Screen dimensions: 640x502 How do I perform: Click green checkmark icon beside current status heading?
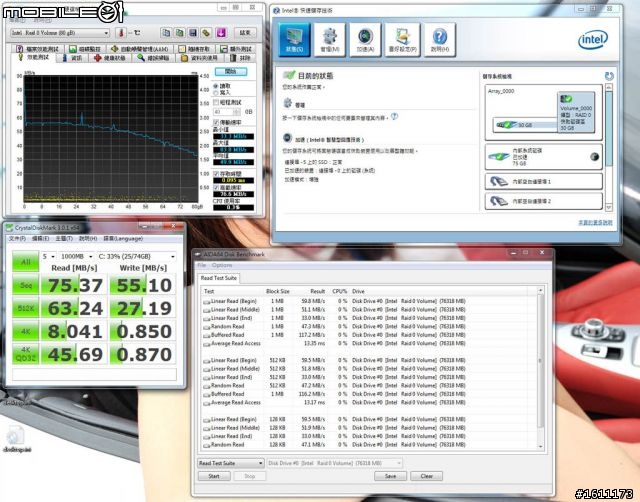[x=289, y=75]
